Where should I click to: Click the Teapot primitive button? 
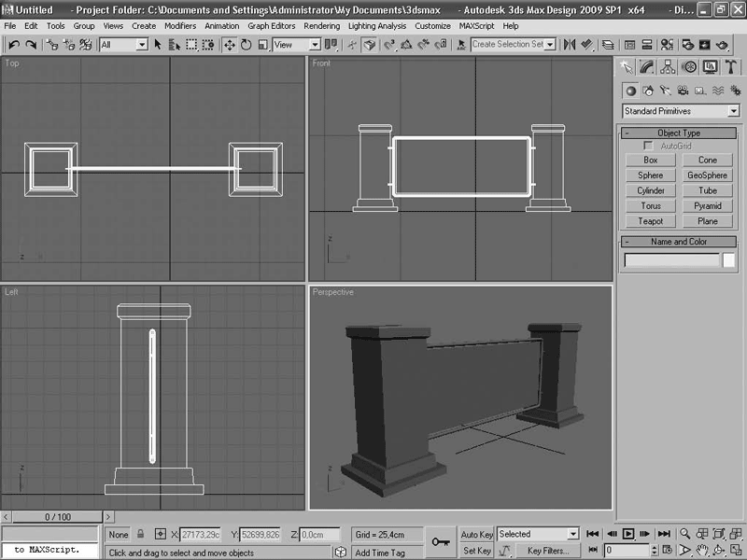tap(651, 221)
